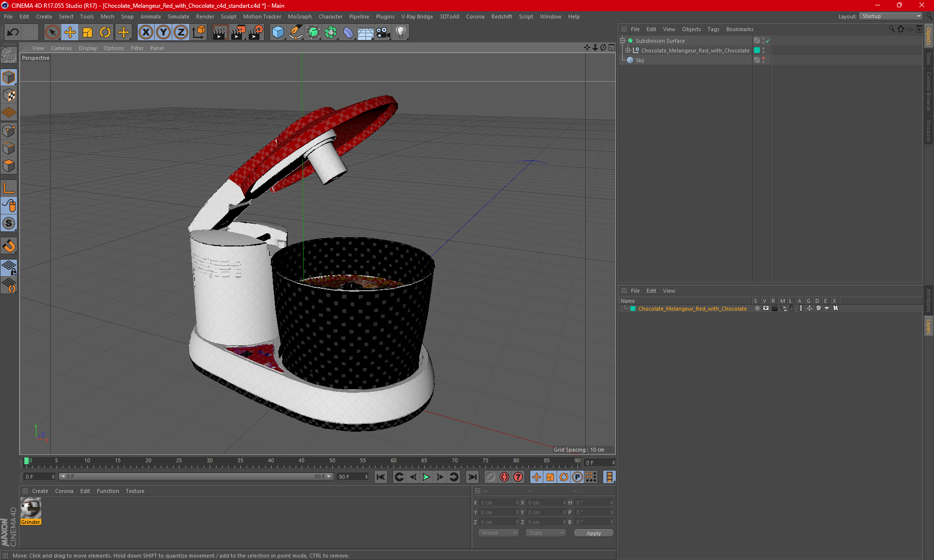Toggle the X axis lock
The height and width of the screenshot is (560, 934).
(145, 33)
